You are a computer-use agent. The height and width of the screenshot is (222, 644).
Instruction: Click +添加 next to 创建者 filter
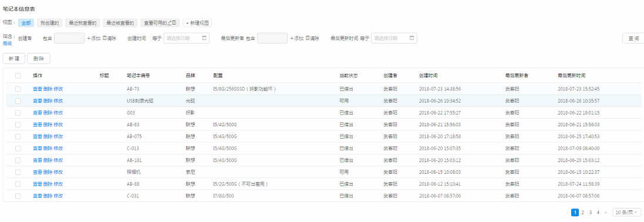93,38
